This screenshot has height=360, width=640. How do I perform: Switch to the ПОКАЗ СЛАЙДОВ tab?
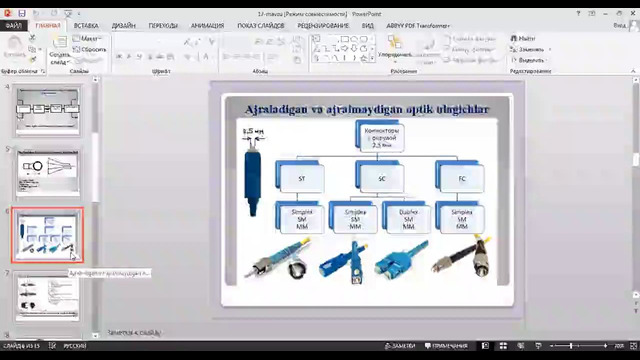(261, 25)
